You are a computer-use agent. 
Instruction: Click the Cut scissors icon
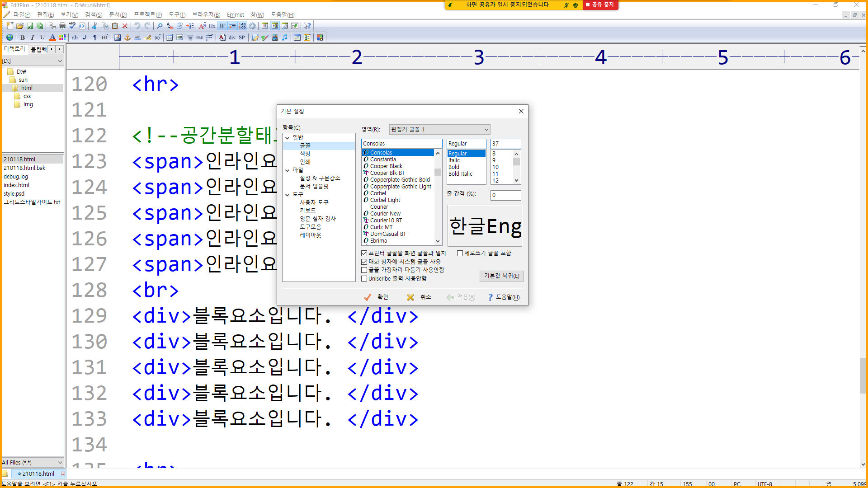[94, 26]
